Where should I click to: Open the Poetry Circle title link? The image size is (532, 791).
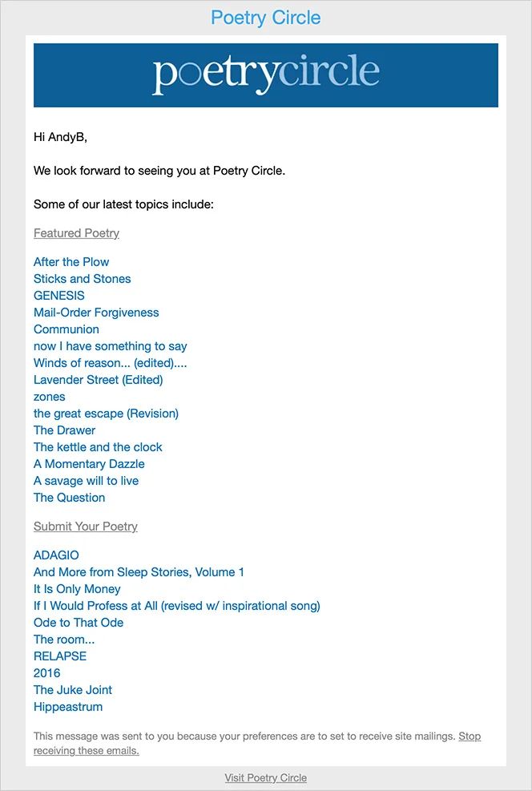265,18
